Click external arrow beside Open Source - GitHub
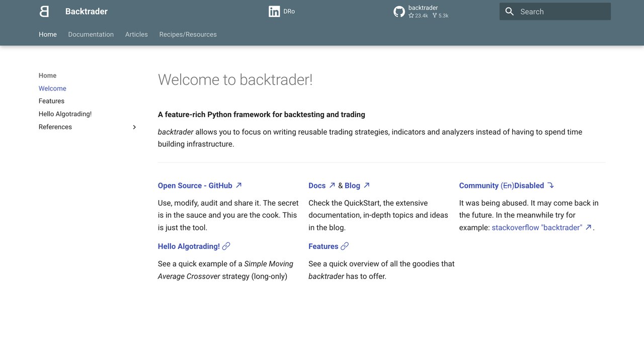 coord(239,185)
